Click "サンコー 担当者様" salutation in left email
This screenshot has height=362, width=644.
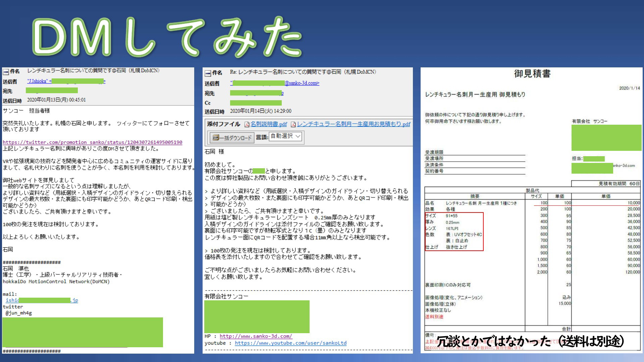click(x=26, y=111)
